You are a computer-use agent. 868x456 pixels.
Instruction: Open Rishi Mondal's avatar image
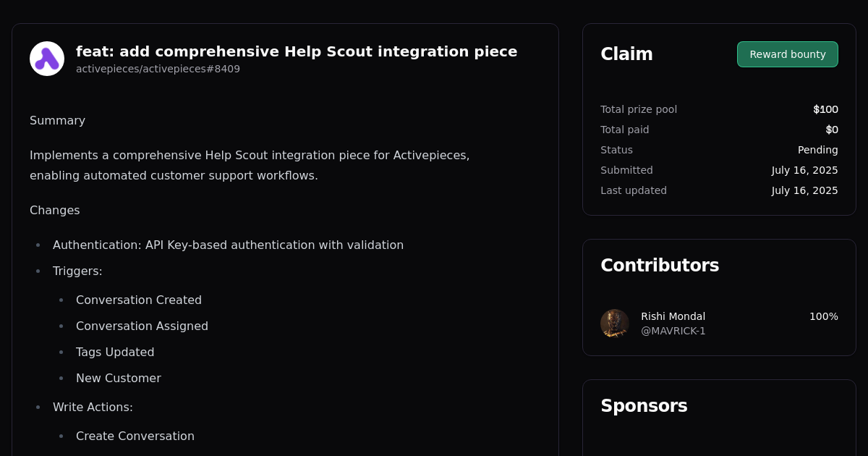[x=614, y=323]
